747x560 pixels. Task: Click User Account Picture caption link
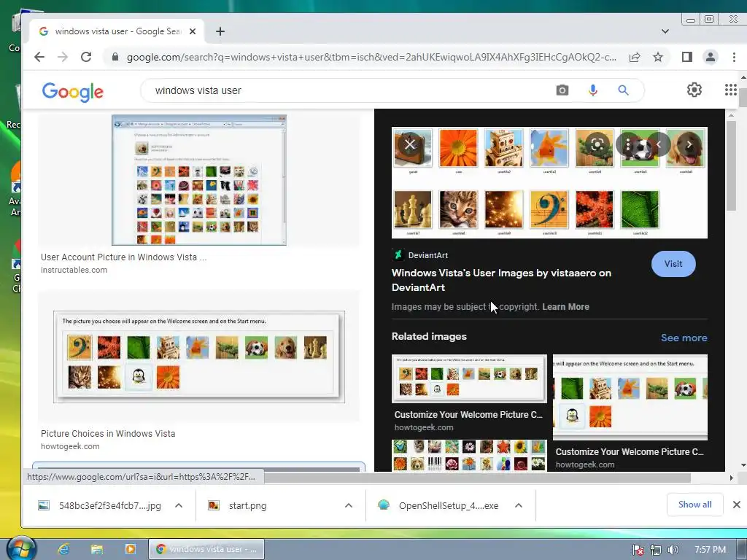pos(124,257)
